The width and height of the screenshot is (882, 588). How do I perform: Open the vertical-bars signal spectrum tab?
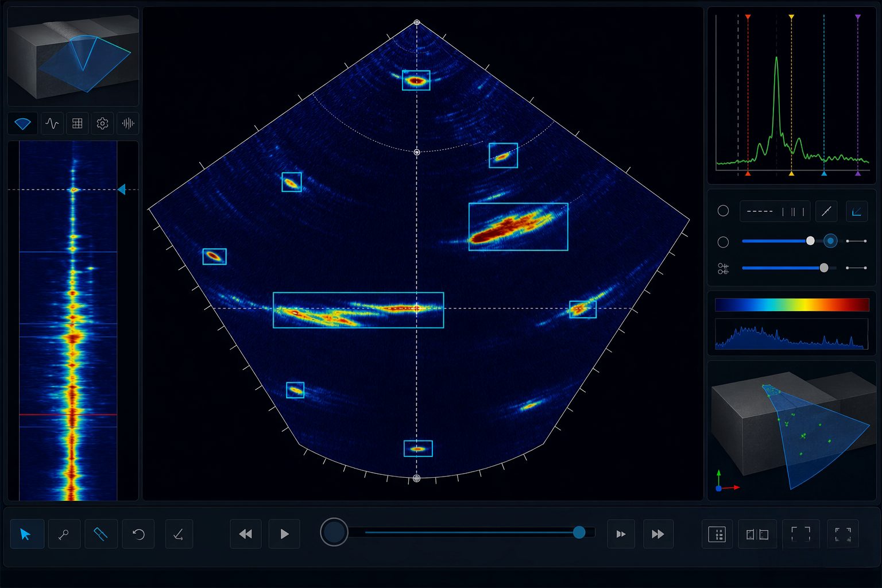pos(127,123)
